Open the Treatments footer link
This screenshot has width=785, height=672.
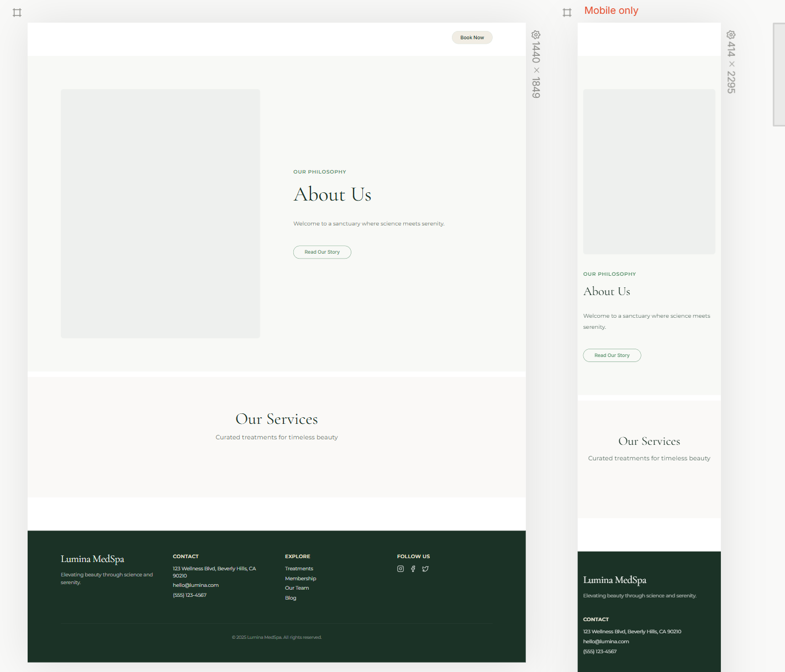(299, 569)
